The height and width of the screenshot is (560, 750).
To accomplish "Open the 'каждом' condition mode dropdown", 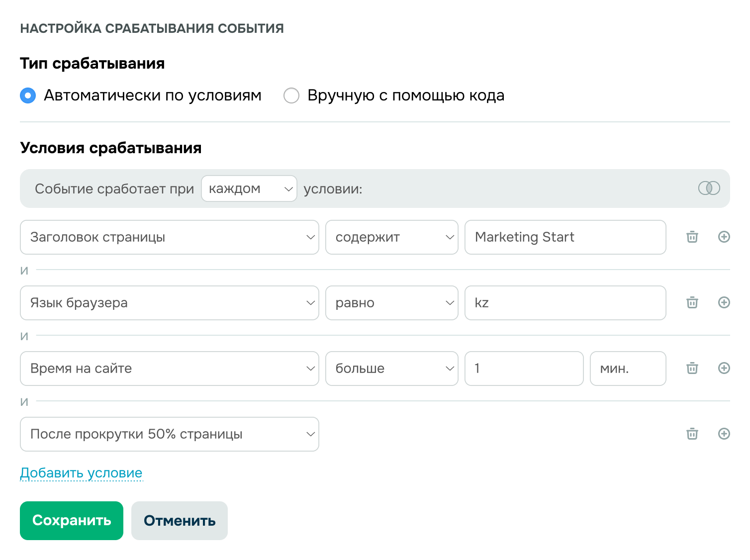I will 249,188.
